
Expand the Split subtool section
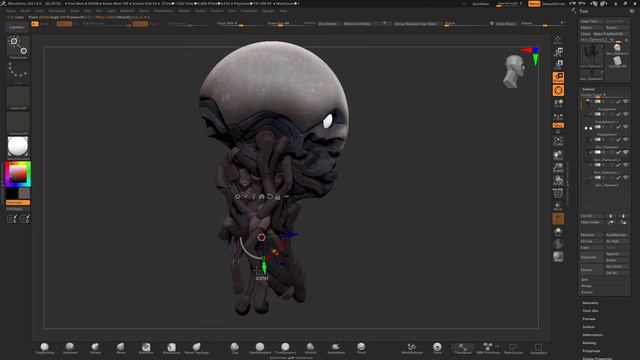point(585,280)
